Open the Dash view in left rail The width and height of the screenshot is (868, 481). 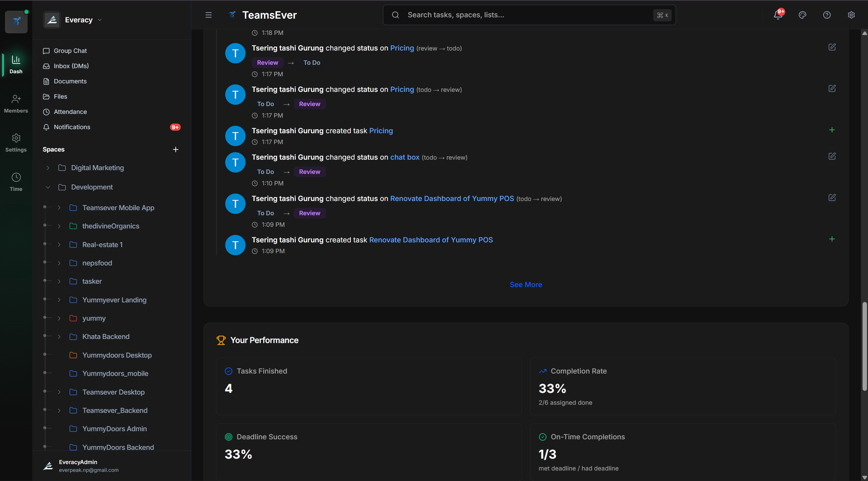tap(16, 64)
